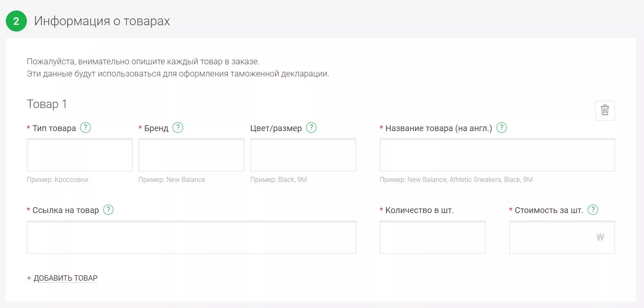The width and height of the screenshot is (644, 308).
Task: Open help icon next to Цвет/размер
Action: point(311,127)
